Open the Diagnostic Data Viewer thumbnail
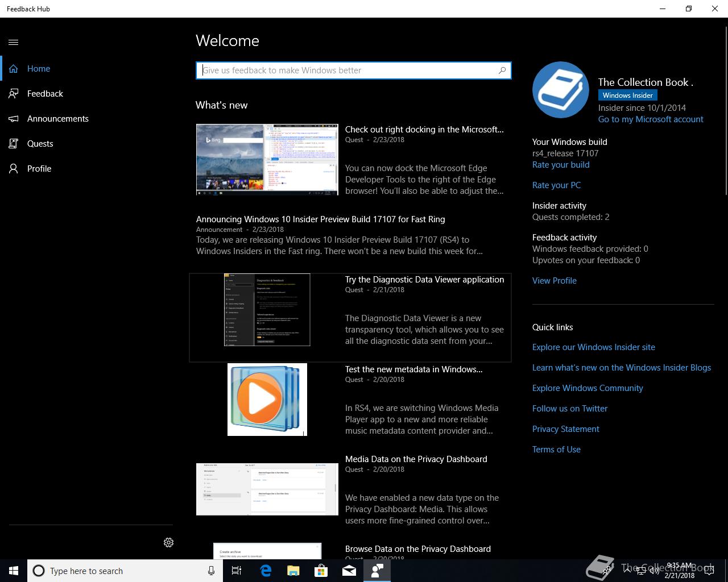This screenshot has width=728, height=582. (x=267, y=310)
